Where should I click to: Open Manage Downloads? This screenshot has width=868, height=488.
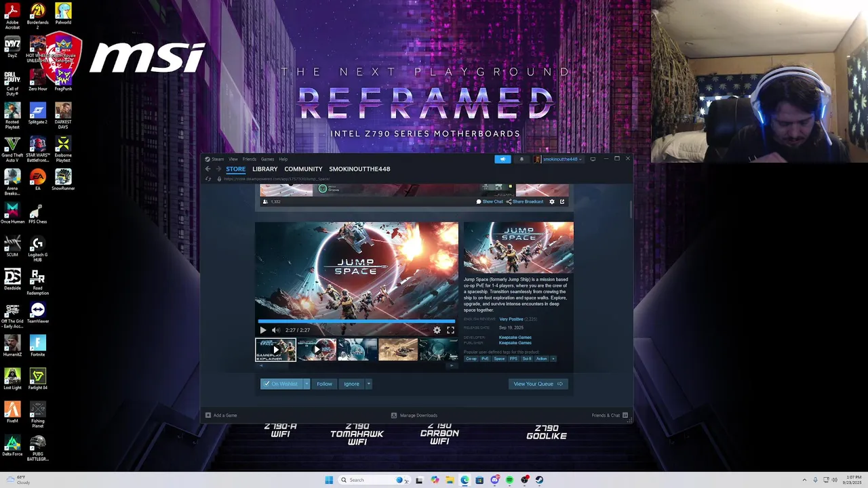pyautogui.click(x=414, y=415)
